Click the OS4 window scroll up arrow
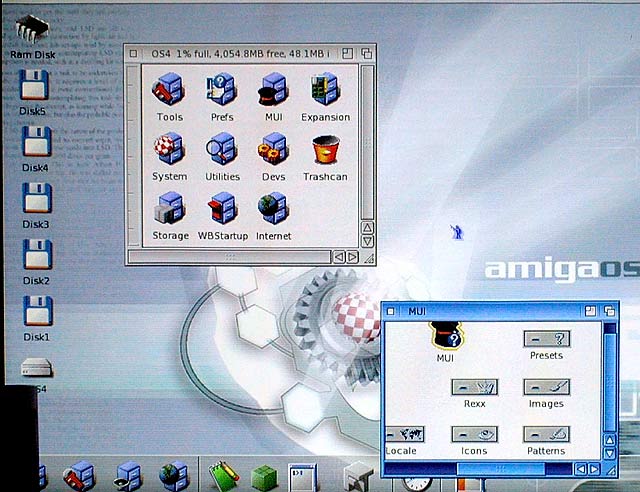 tap(367, 228)
